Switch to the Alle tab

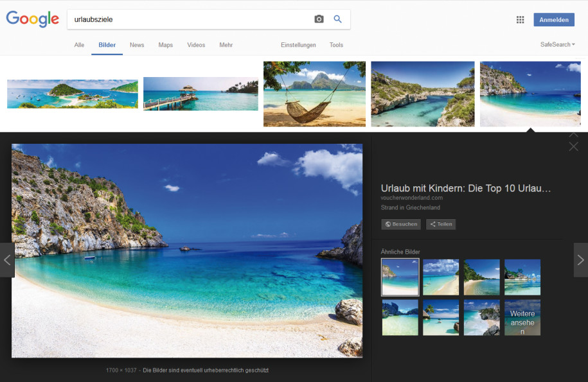pos(79,45)
